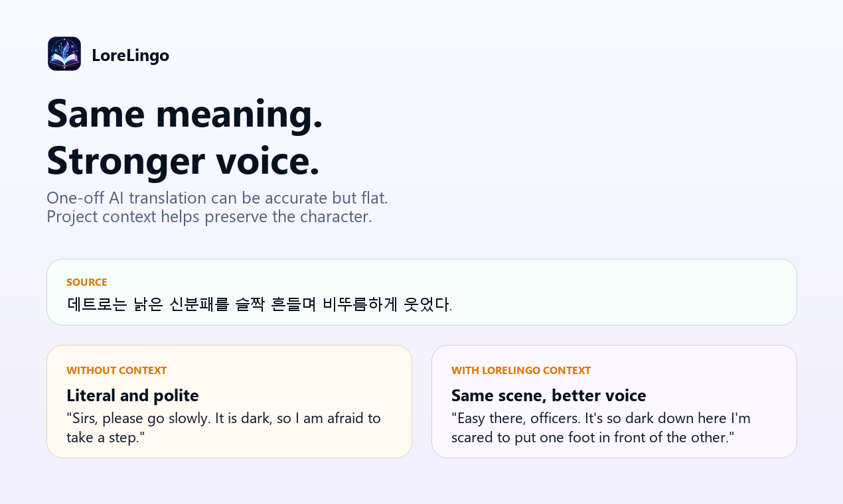Click the SOURCE label
The image size is (843, 504).
87,282
